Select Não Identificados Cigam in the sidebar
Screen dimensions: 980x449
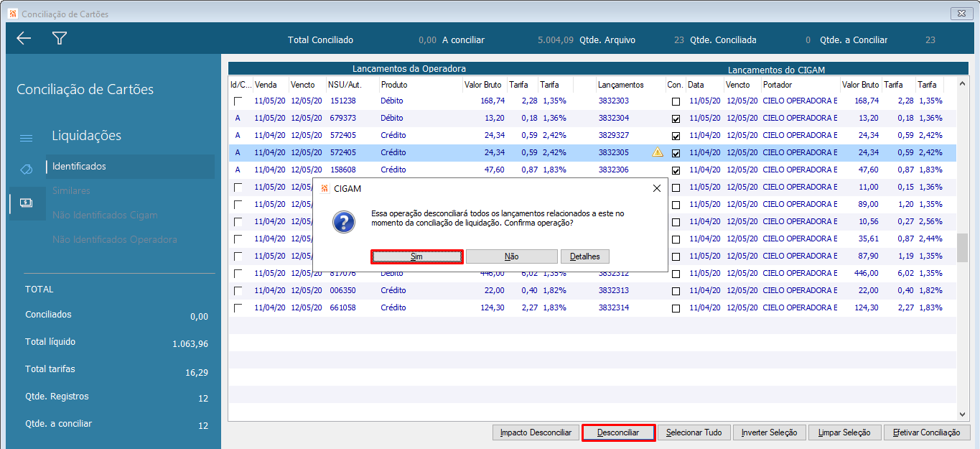coord(105,216)
